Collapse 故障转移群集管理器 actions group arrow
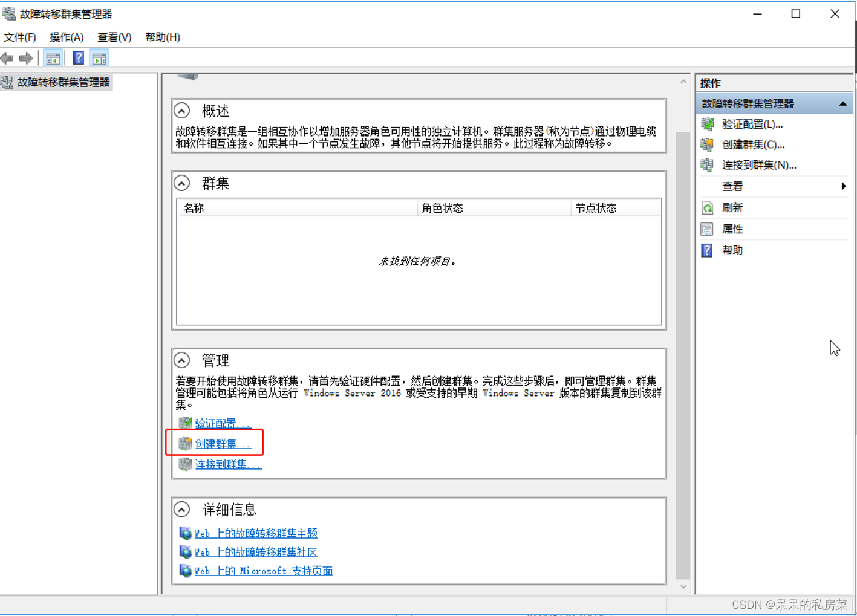 click(x=843, y=104)
